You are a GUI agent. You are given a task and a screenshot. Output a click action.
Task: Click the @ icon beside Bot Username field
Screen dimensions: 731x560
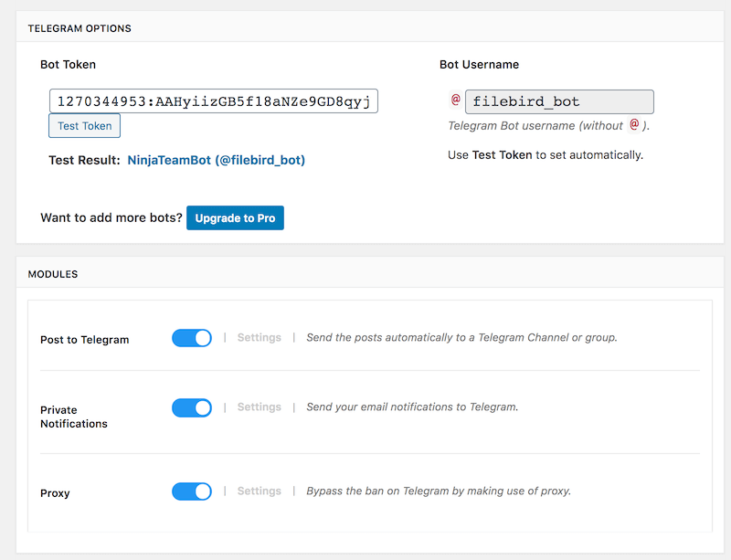coord(455,100)
